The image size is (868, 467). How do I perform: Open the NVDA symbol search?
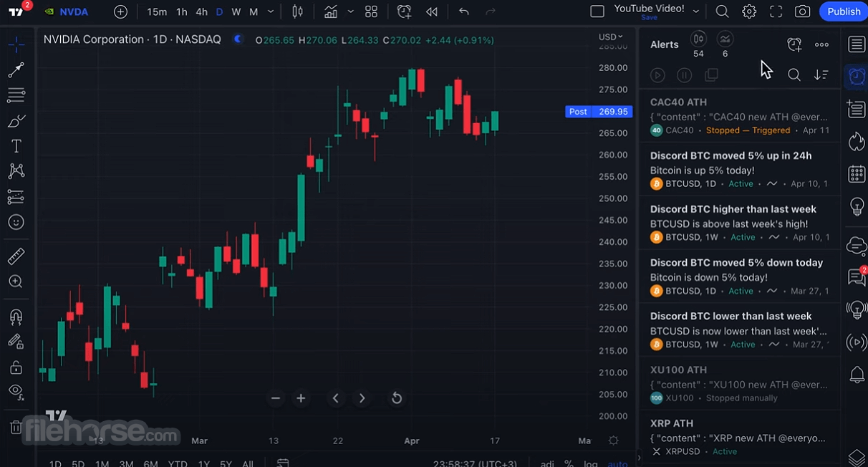click(65, 11)
